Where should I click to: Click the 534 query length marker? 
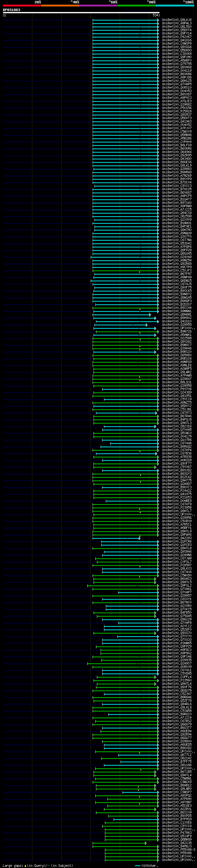(155, 15)
